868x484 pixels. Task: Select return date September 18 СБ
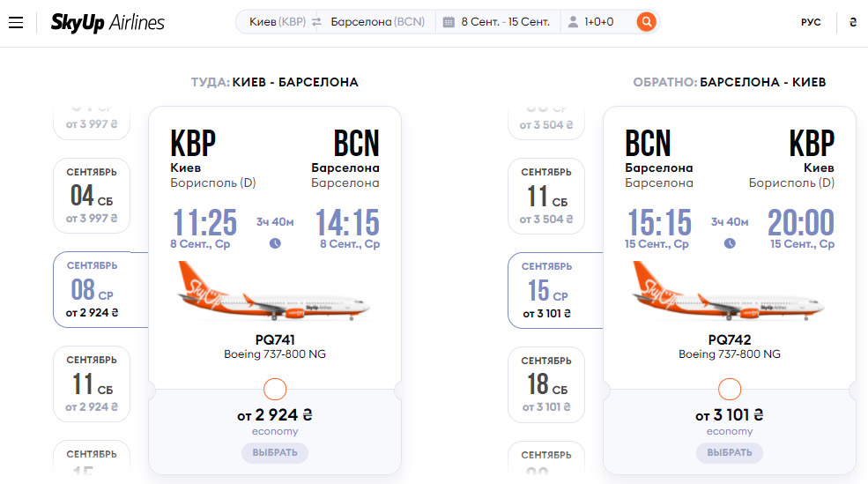click(x=546, y=384)
